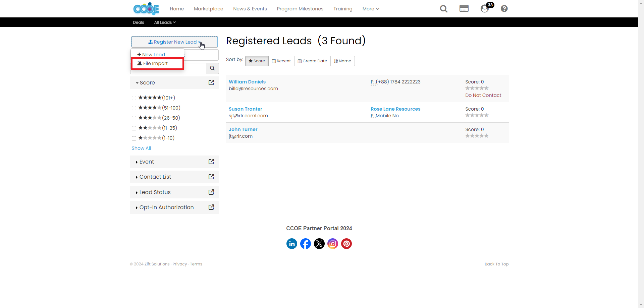The image size is (644, 308).
Task: Open Rose Lane Resources company link
Action: point(395,109)
